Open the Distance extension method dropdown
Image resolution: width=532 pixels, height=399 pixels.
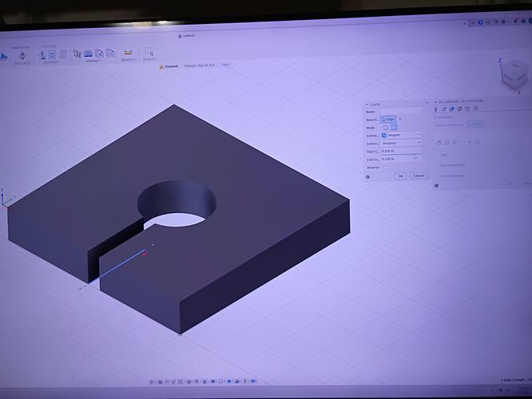[401, 143]
